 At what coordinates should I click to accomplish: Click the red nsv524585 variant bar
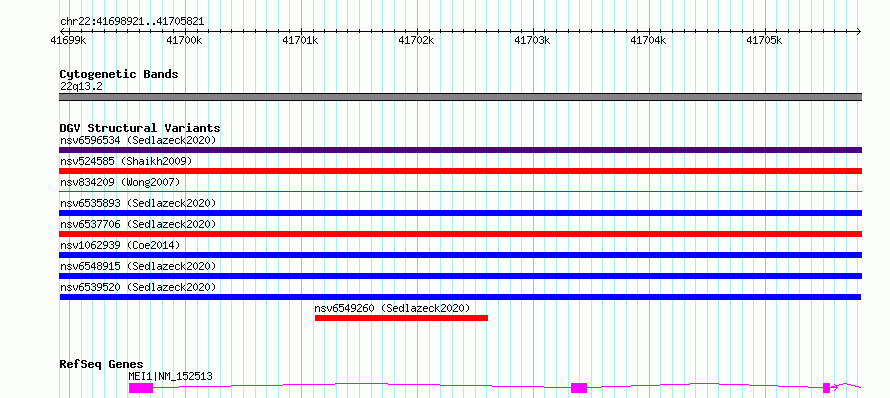460,171
